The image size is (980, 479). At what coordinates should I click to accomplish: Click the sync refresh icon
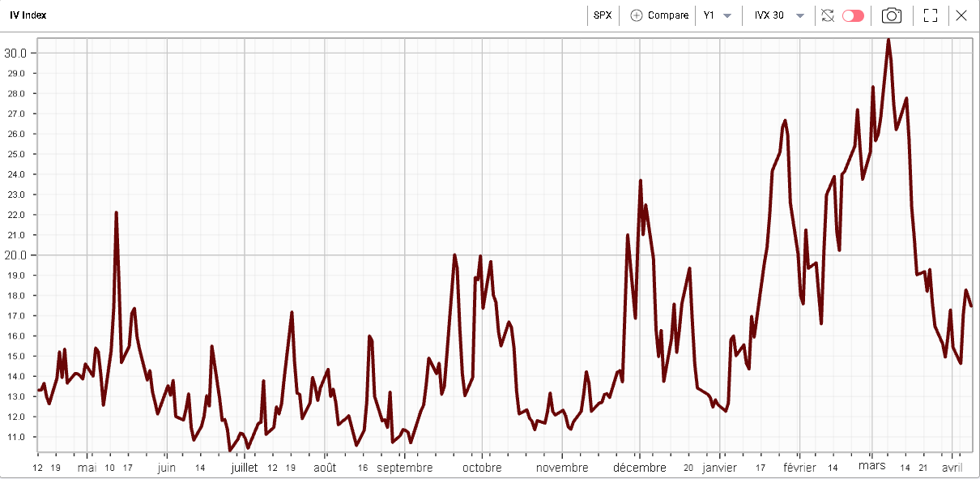(827, 15)
